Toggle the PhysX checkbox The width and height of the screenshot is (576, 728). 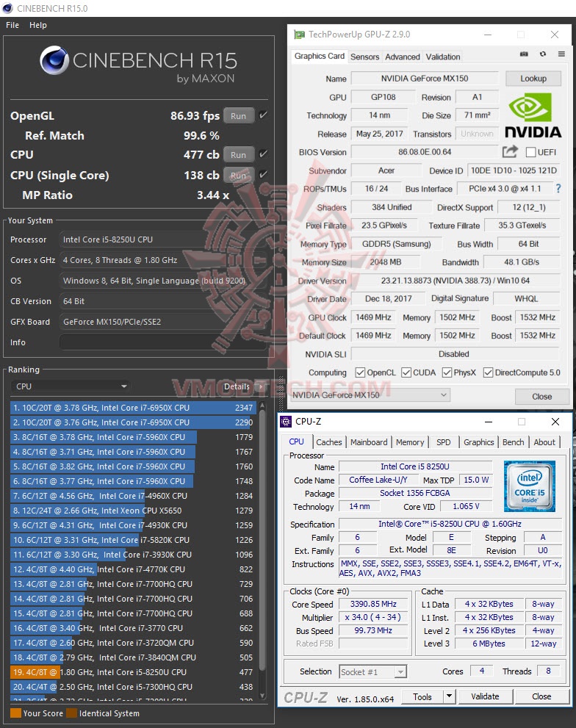447,372
